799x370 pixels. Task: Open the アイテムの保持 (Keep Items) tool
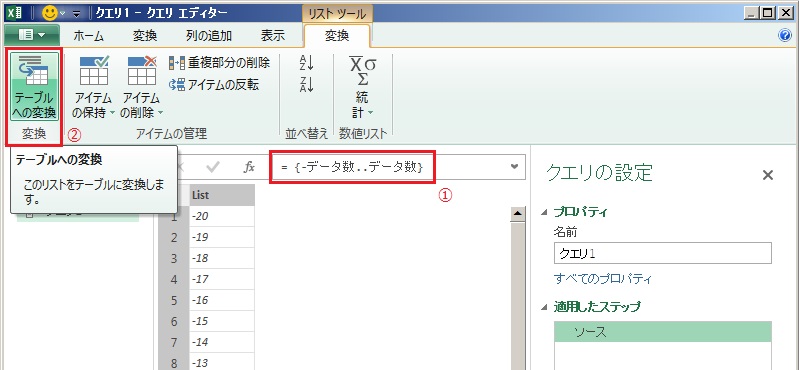[94, 86]
